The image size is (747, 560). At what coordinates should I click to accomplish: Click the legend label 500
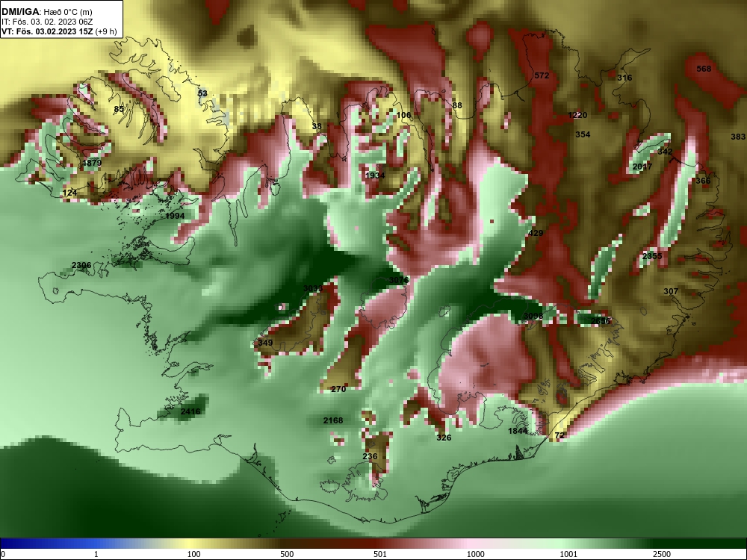pos(287,554)
